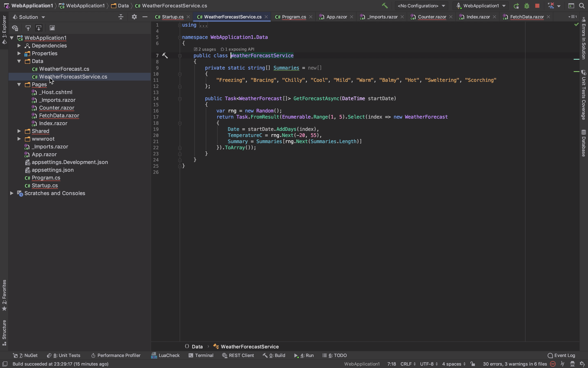Open the Solution view dropdown
This screenshot has width=588, height=368.
[29, 17]
